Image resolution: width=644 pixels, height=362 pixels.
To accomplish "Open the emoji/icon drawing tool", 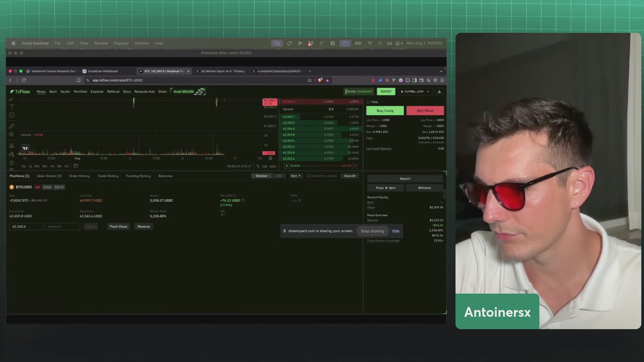I will pyautogui.click(x=12, y=115).
